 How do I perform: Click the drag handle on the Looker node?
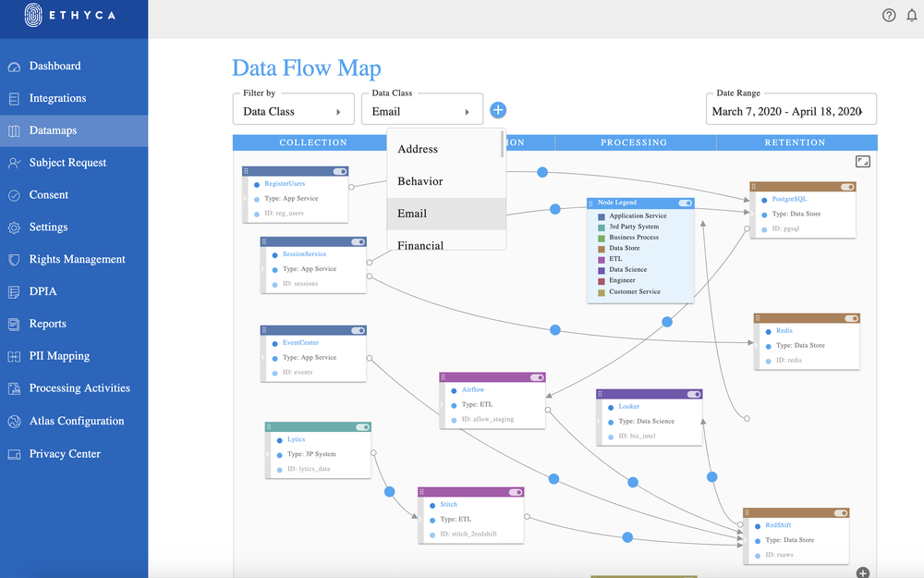point(600,394)
